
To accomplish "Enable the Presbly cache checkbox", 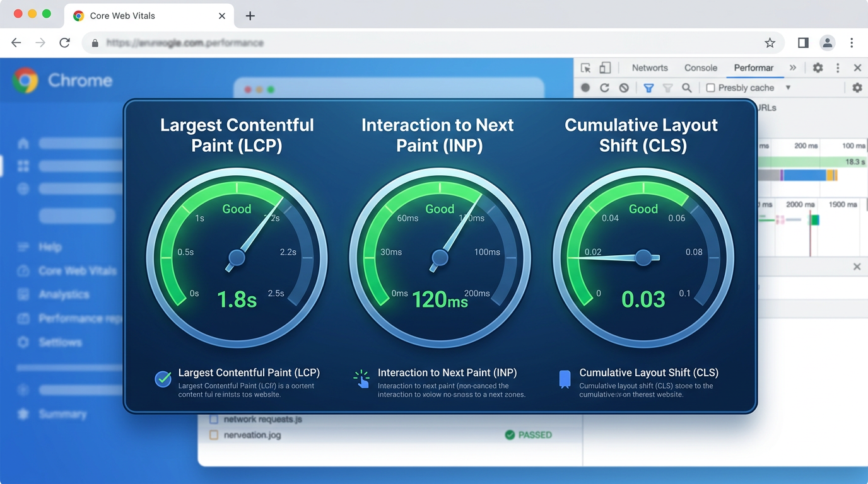I will [x=710, y=88].
